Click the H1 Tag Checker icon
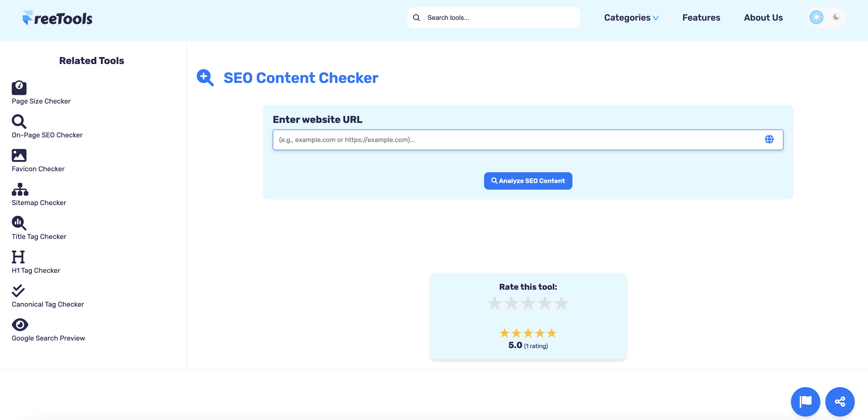 (x=18, y=257)
